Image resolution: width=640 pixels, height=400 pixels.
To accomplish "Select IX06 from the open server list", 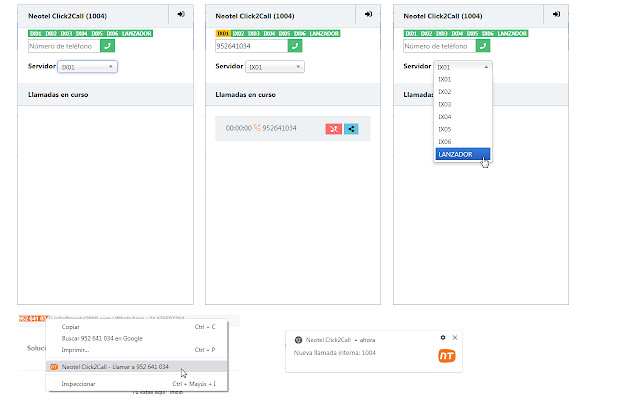I will [x=462, y=142].
